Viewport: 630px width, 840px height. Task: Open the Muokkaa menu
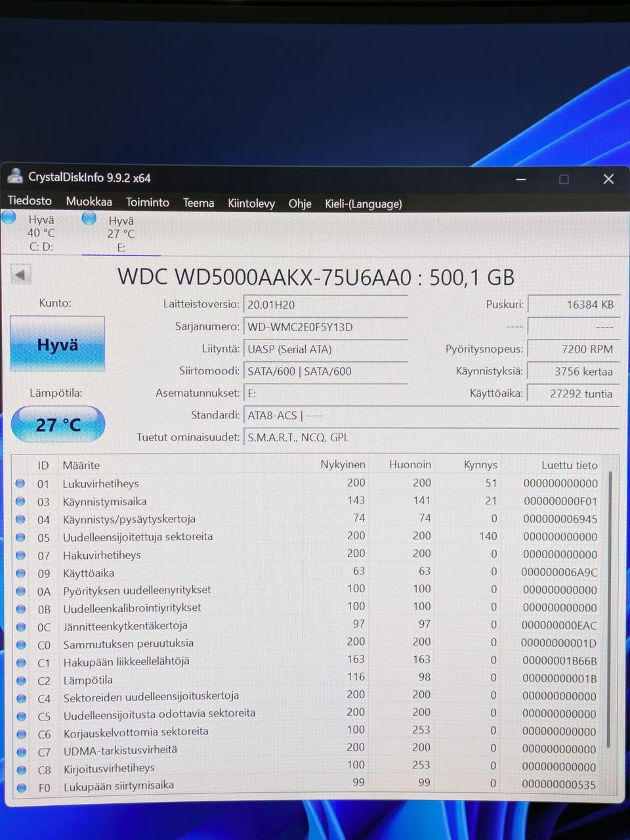point(89,202)
